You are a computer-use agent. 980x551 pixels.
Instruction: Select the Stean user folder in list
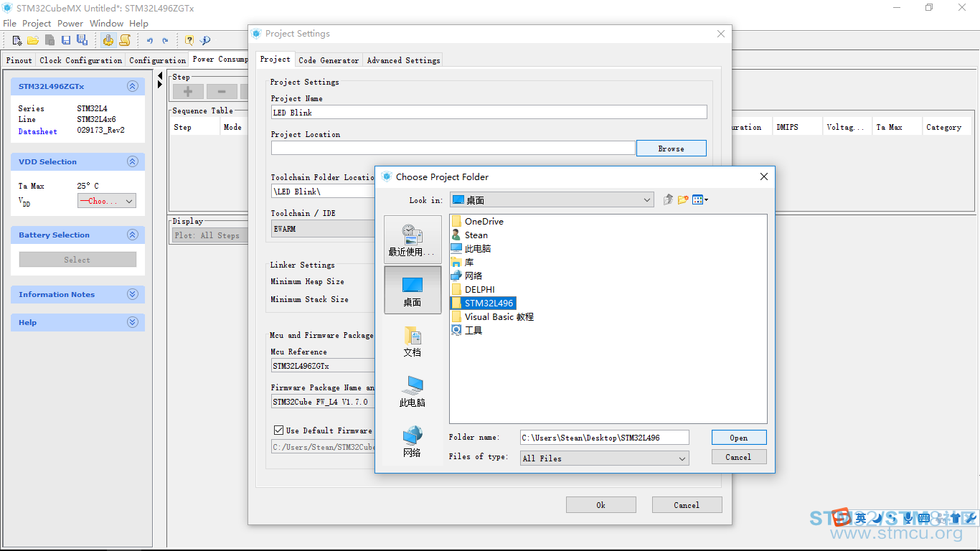[x=469, y=235]
